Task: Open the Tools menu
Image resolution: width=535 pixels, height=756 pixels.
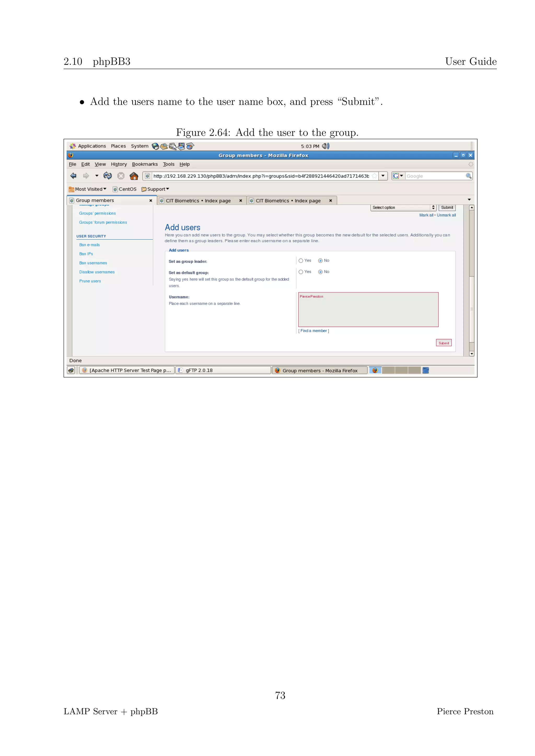Action: coord(169,164)
